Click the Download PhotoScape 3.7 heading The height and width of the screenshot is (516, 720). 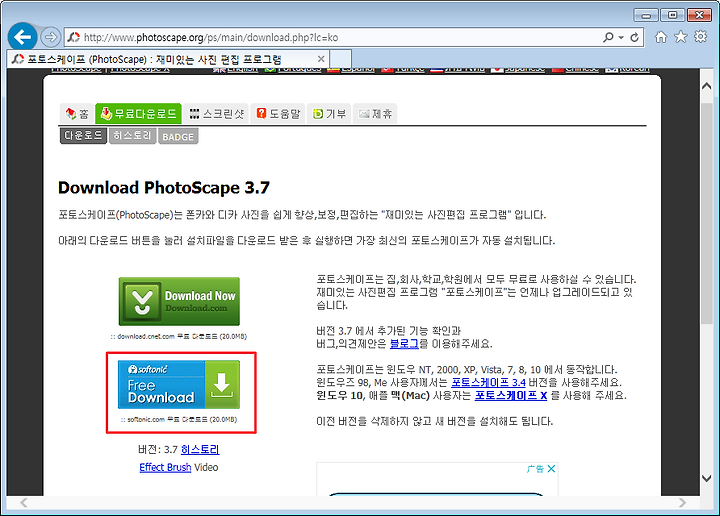[164, 187]
